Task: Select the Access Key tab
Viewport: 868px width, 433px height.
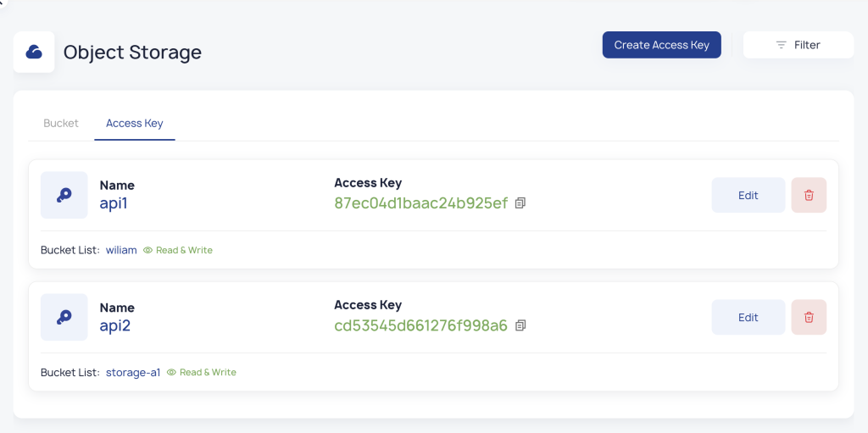Action: (x=134, y=124)
